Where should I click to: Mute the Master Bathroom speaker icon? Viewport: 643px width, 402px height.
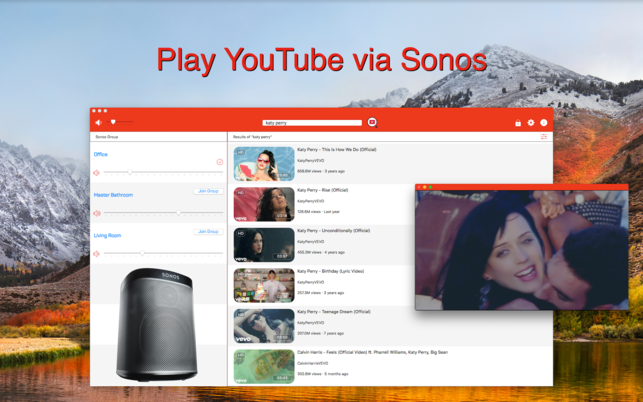(x=96, y=213)
